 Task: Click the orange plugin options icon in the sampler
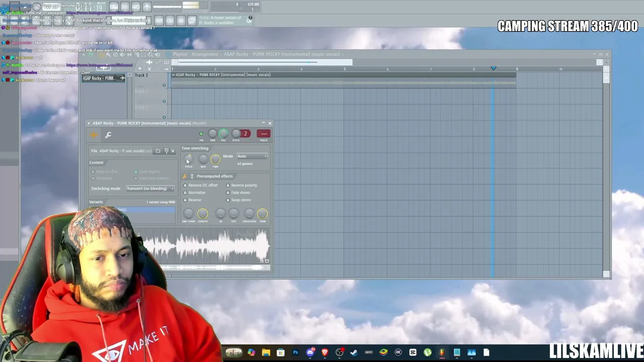click(x=94, y=135)
